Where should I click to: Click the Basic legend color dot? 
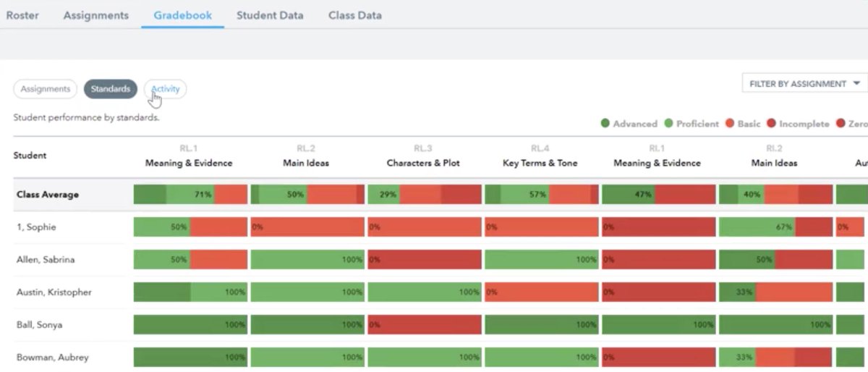coord(729,124)
